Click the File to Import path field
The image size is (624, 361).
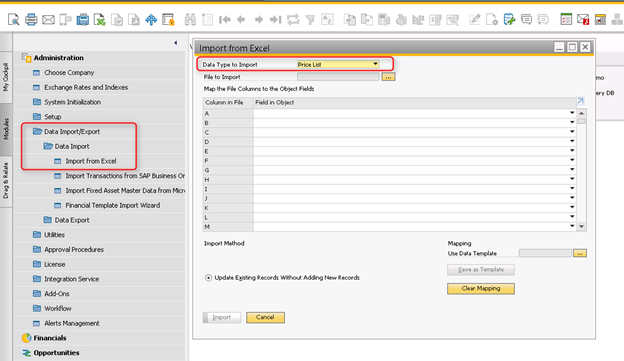[338, 77]
